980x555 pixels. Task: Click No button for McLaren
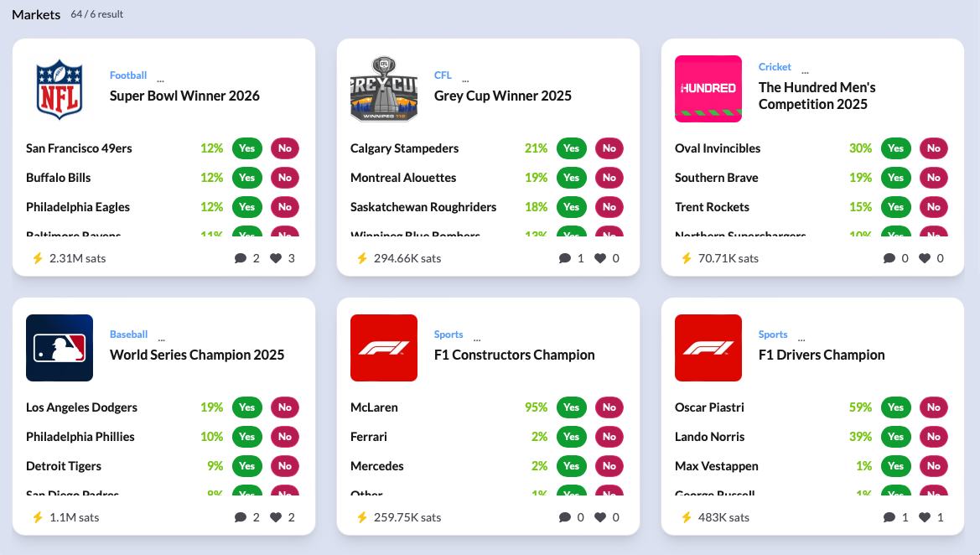[609, 407]
